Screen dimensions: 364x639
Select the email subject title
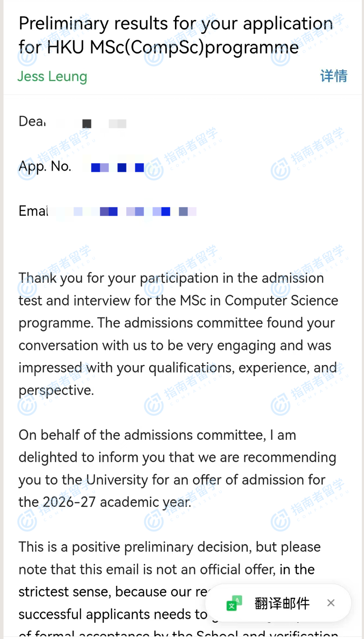click(175, 35)
